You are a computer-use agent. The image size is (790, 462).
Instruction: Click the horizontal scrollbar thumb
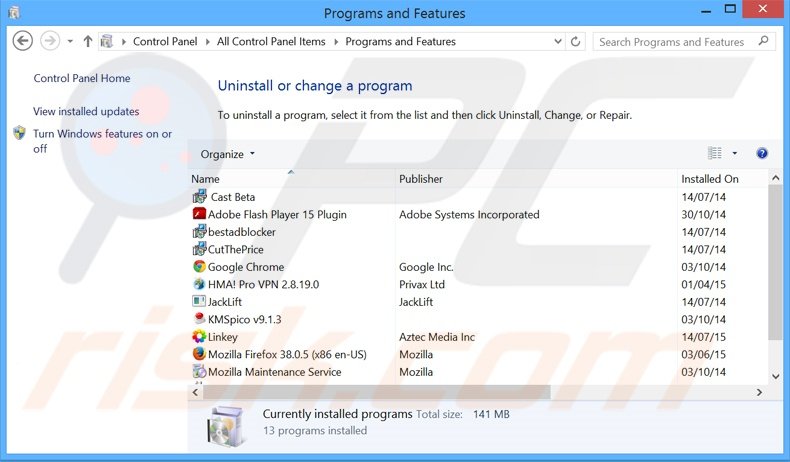(376, 392)
